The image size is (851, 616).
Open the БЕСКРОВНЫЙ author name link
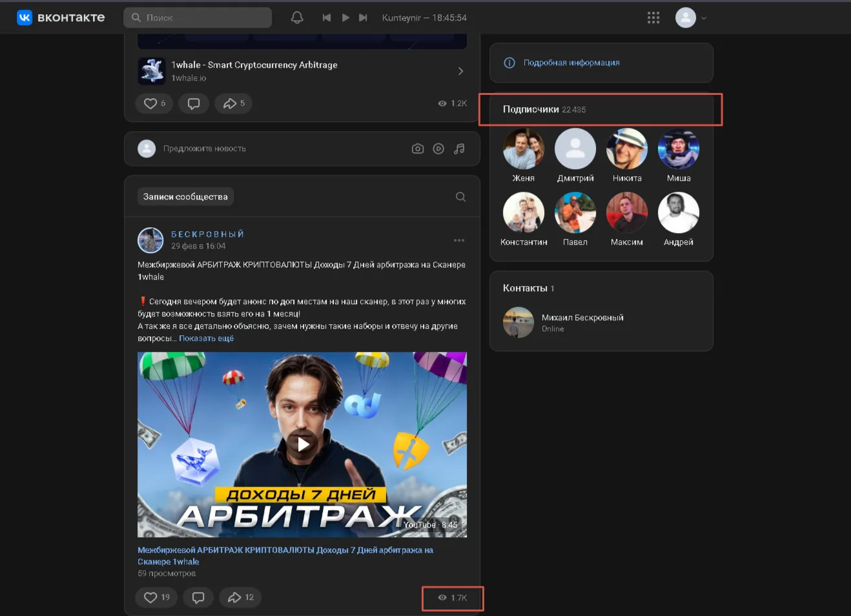[x=207, y=234]
